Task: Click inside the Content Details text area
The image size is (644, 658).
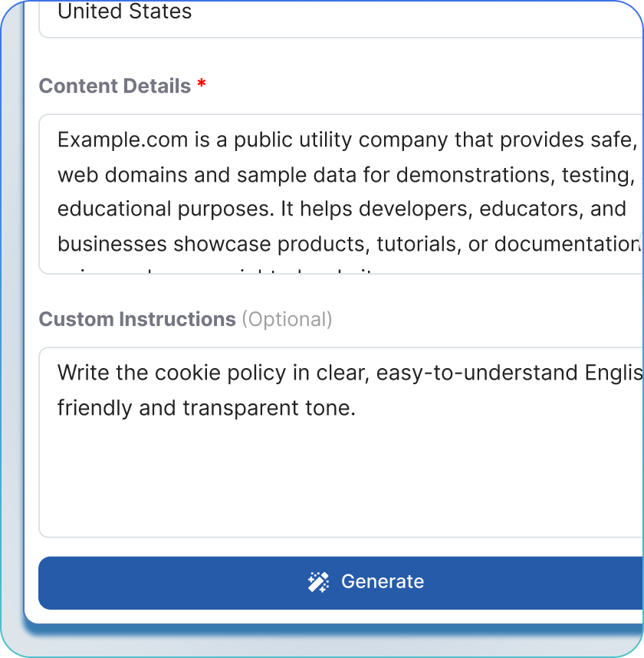Action: point(337,192)
